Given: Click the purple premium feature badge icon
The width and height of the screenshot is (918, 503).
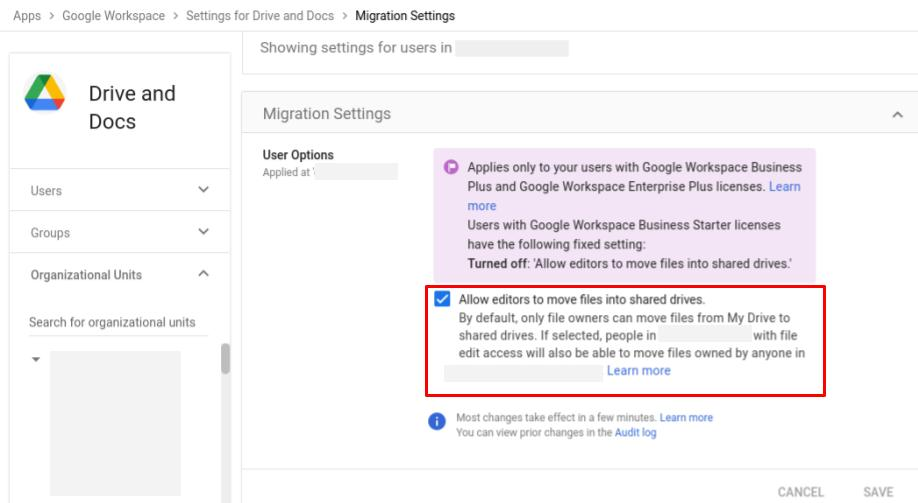Looking at the screenshot, I should click(451, 167).
